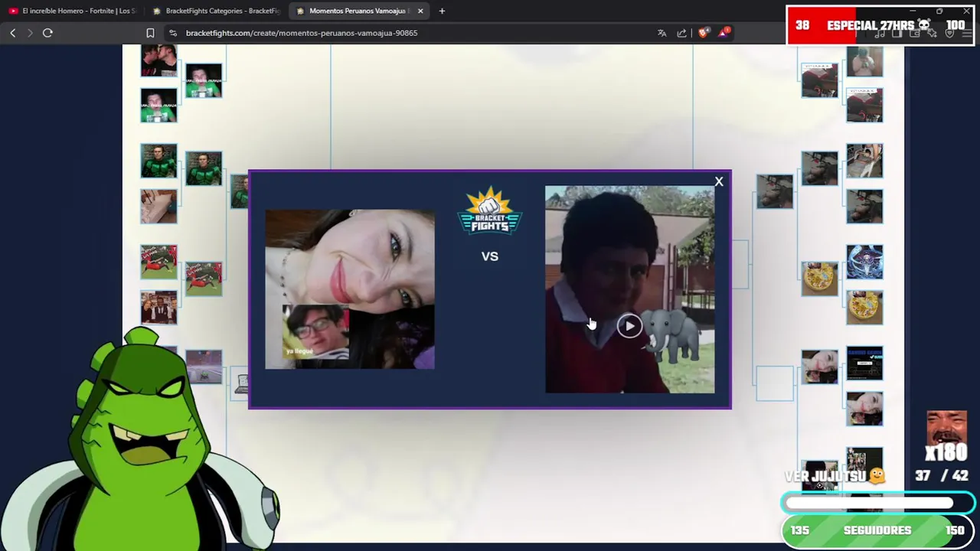The width and height of the screenshot is (980, 551).
Task: Go forward in browser history
Action: click(30, 33)
